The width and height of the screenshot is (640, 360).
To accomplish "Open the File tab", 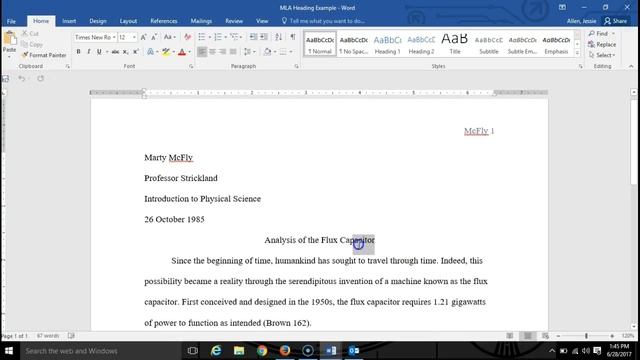I will tap(11, 21).
